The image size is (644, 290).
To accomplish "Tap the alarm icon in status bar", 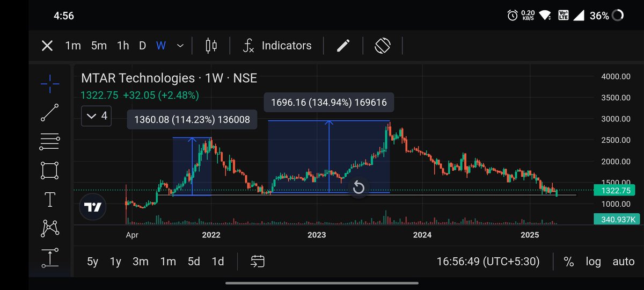I will click(512, 16).
